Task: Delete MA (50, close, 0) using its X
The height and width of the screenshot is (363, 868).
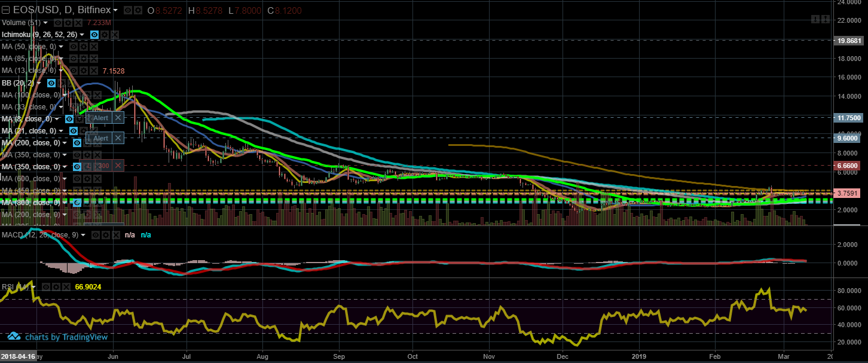Action: click(x=94, y=47)
